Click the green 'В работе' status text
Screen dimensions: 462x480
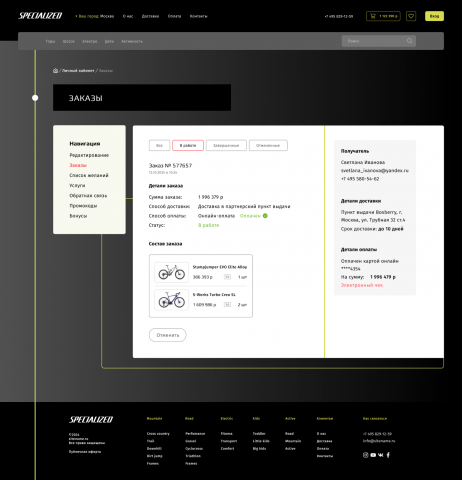(x=209, y=225)
